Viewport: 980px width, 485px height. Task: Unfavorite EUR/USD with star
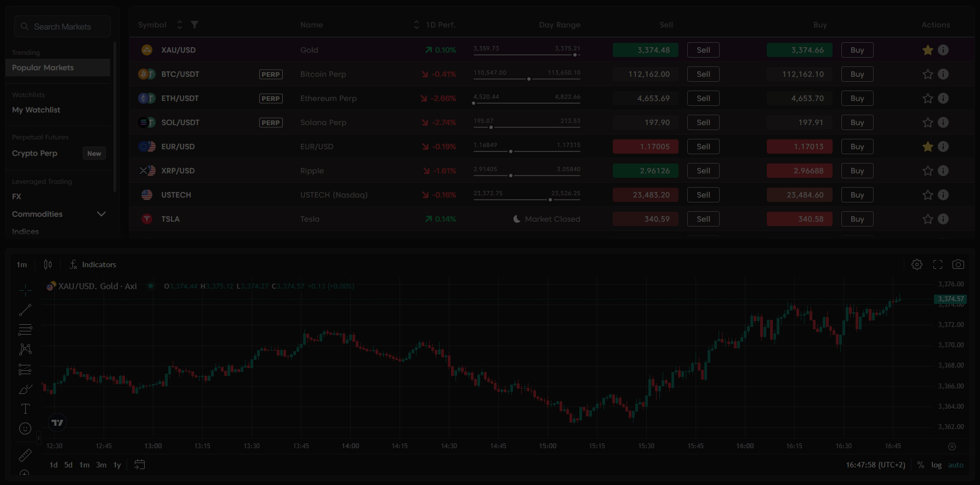click(927, 146)
